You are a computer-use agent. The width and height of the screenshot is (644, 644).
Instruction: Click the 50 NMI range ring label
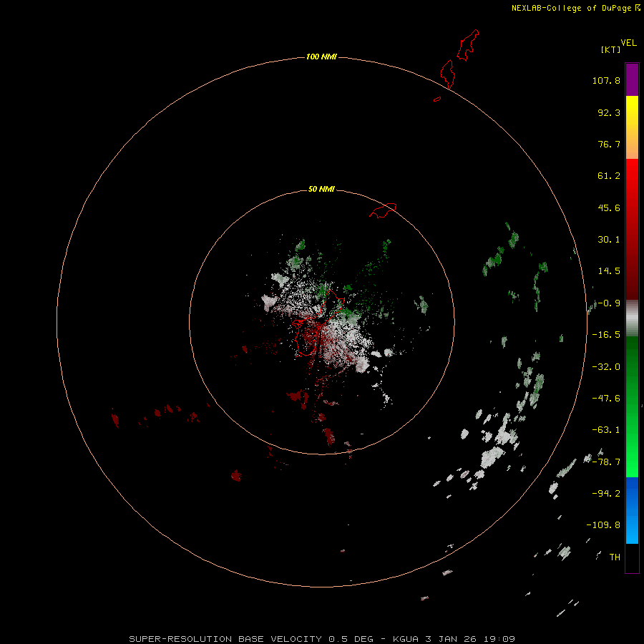pos(321,189)
